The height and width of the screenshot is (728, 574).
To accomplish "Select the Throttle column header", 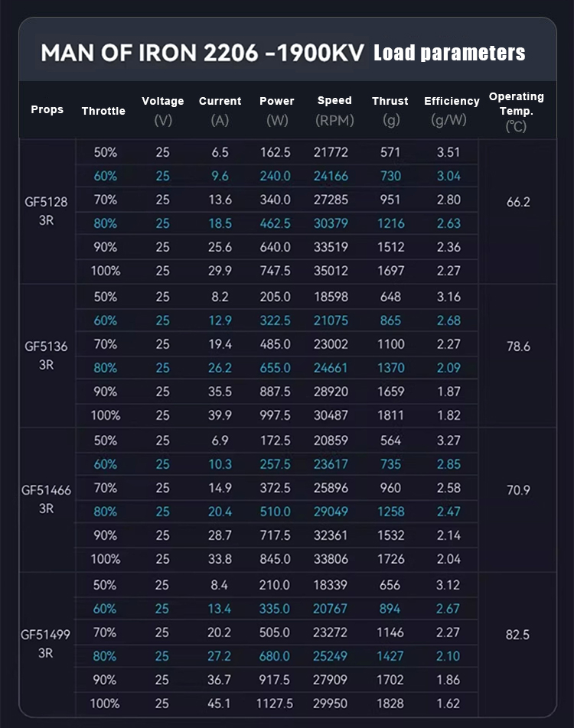I will coord(103,111).
